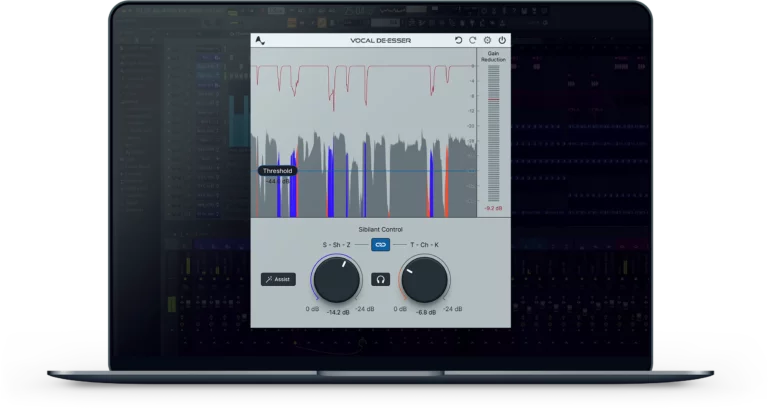Click the -24 dB label under S-Sh-Z knob
768x408 pixels.
[x=364, y=309]
